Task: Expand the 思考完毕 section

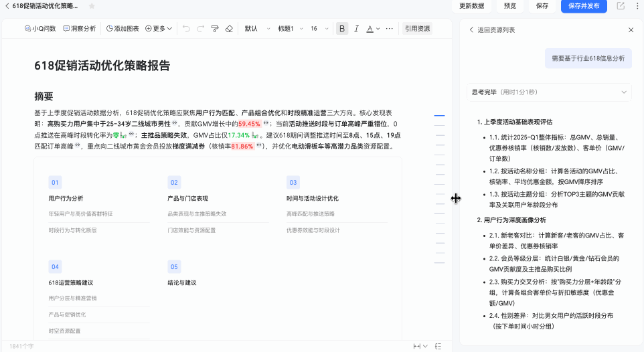Action: (549, 92)
